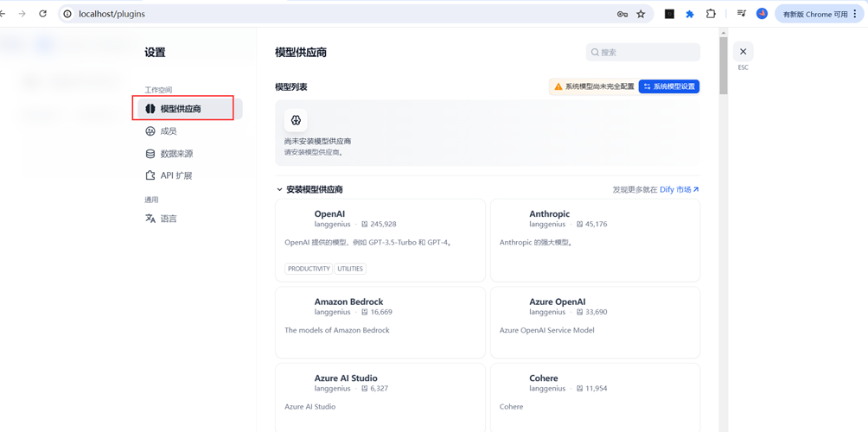Click the password key icon in address bar

tap(622, 15)
